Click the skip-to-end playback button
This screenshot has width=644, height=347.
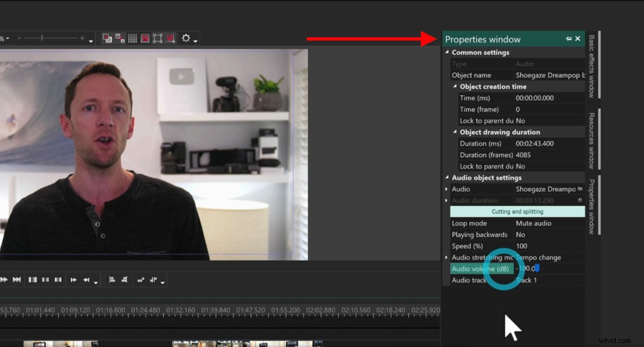click(17, 279)
